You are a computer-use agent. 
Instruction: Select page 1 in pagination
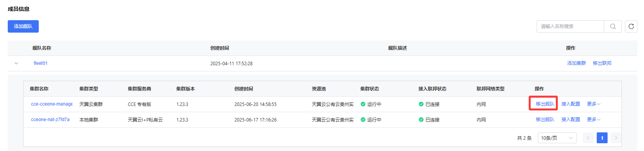coord(602,138)
